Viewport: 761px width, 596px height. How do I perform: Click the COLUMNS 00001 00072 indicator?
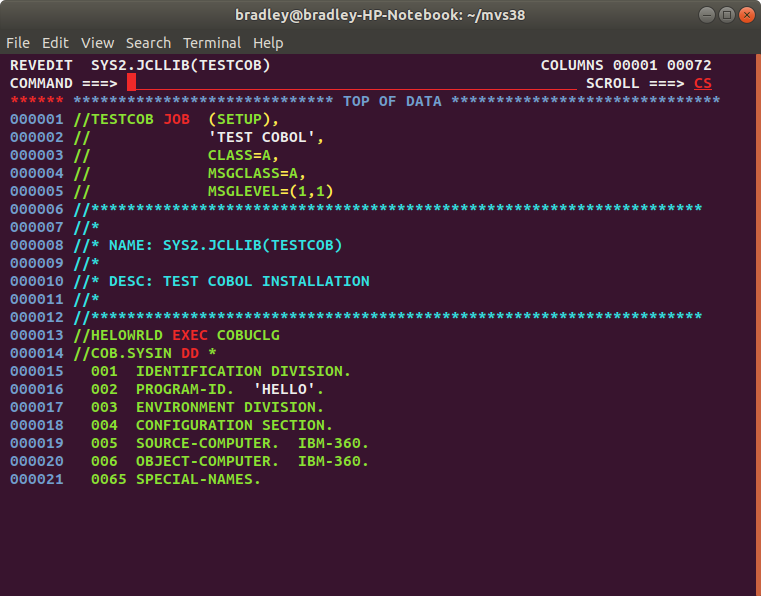pyautogui.click(x=626, y=65)
